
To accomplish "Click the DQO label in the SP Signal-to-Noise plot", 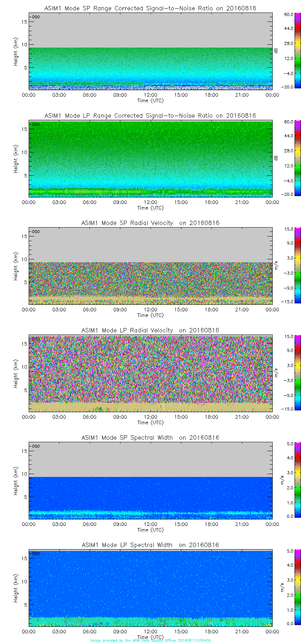I will (36, 17).
